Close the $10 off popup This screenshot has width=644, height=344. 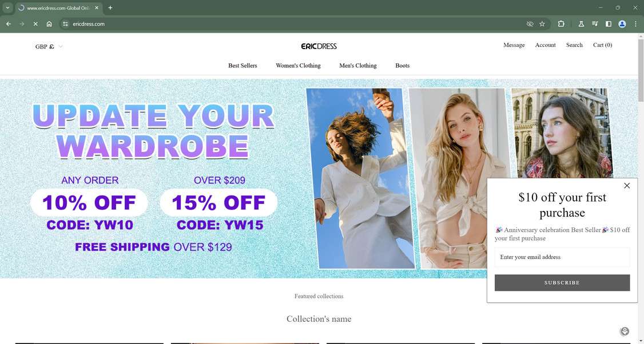tap(627, 186)
